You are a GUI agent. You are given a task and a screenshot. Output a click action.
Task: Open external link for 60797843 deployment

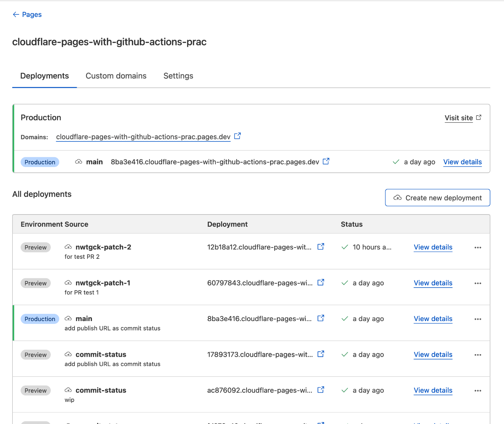321,283
